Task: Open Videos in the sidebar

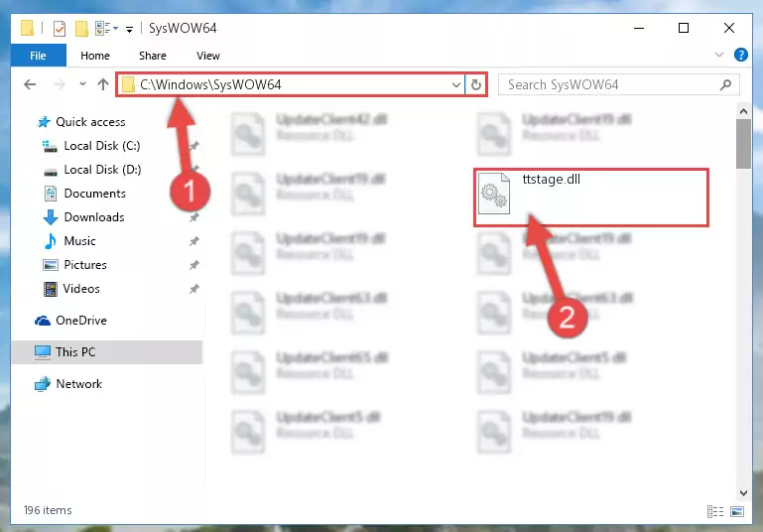Action: [81, 289]
